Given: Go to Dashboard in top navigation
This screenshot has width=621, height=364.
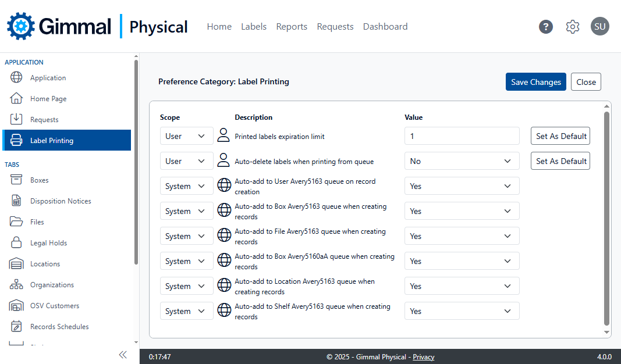Looking at the screenshot, I should (385, 27).
